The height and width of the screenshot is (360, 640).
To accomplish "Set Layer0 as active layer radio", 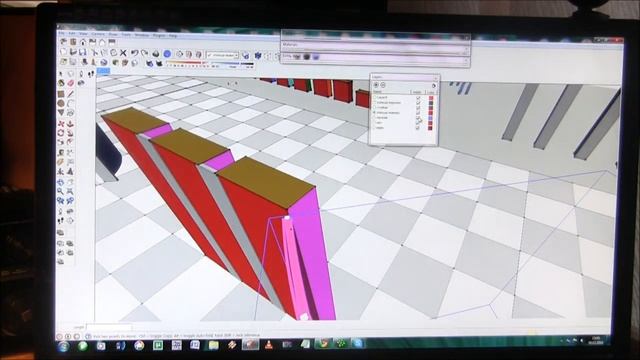I will pos(374,98).
